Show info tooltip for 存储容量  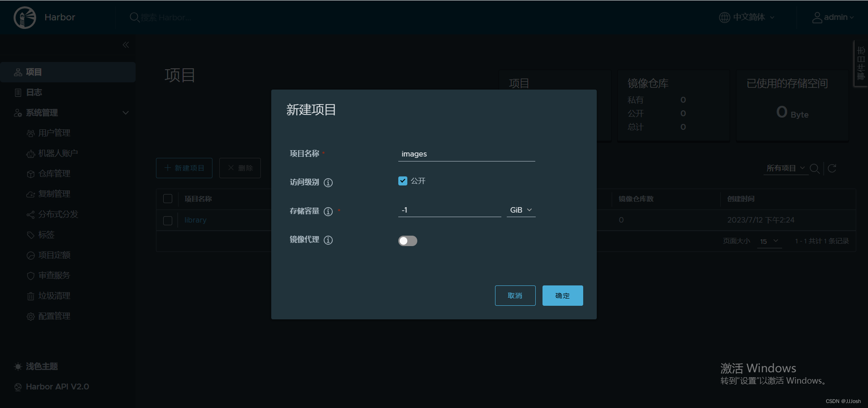(x=328, y=211)
